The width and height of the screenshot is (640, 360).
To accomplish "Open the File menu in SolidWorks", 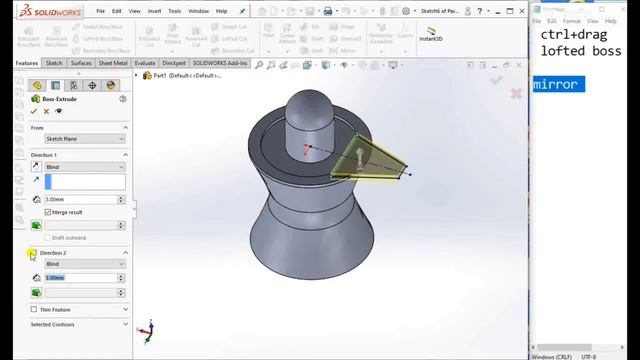I will point(100,11).
